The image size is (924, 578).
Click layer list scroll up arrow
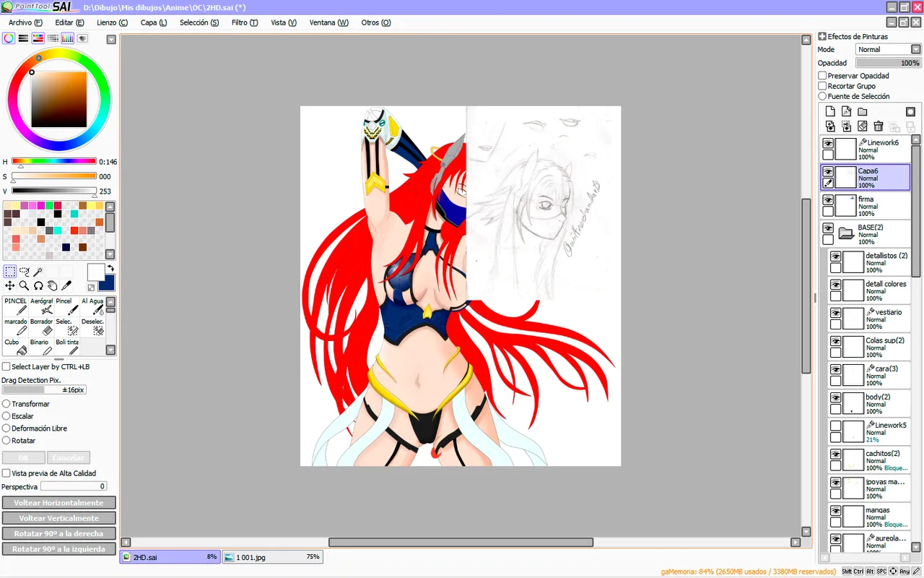click(916, 139)
